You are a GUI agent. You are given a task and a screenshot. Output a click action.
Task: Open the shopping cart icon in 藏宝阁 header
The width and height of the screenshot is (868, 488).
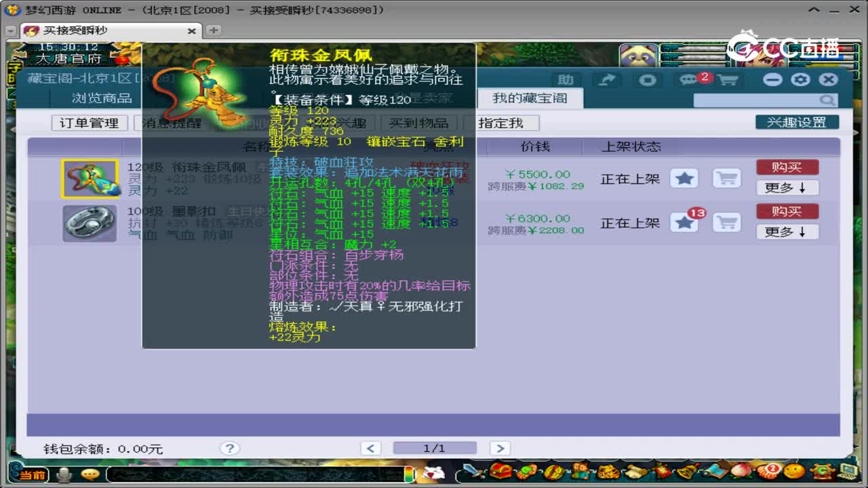pos(728,80)
